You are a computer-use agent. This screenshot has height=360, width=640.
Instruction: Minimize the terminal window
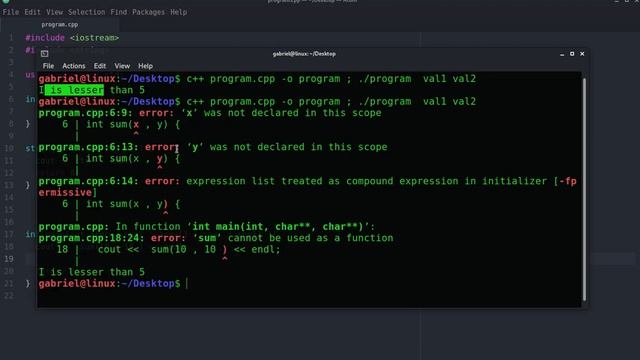click(562, 54)
